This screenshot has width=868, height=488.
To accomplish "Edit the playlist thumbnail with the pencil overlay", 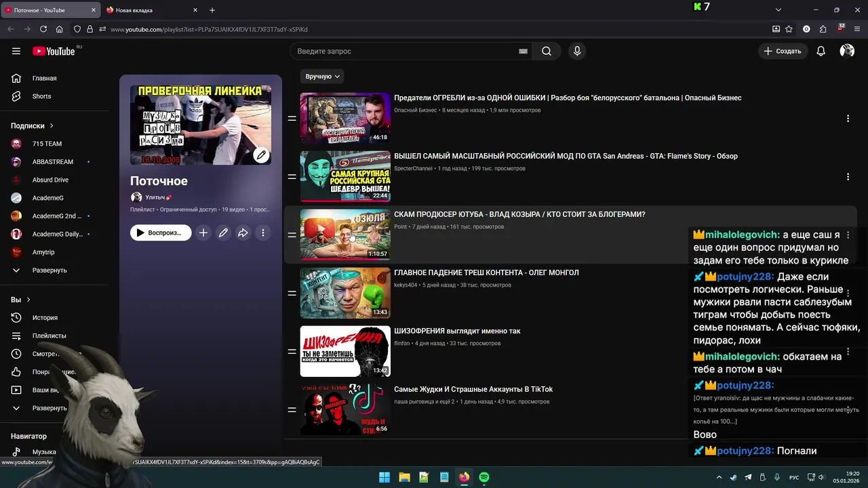I will (261, 155).
